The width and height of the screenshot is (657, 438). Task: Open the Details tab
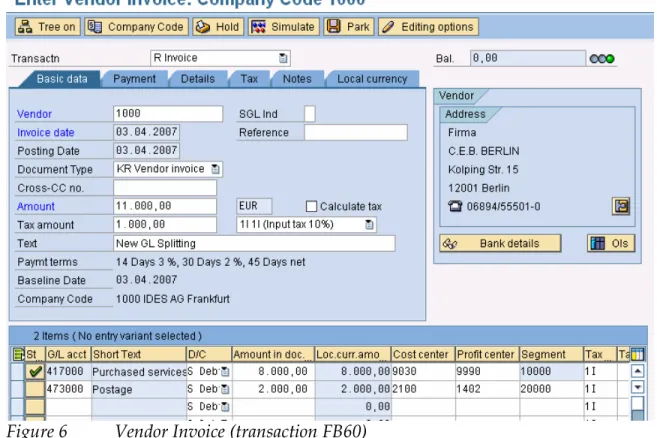(198, 79)
